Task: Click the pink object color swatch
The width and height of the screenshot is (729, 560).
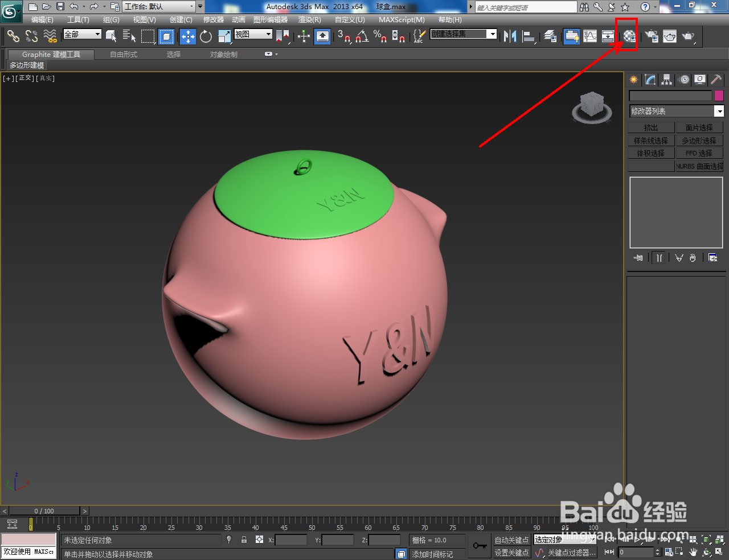Action: [718, 95]
